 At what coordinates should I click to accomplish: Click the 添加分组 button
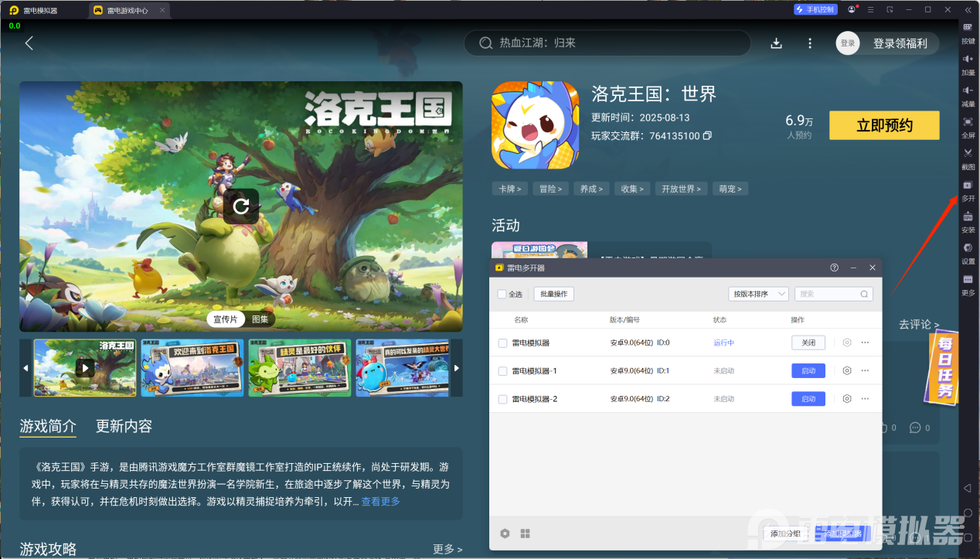click(785, 533)
